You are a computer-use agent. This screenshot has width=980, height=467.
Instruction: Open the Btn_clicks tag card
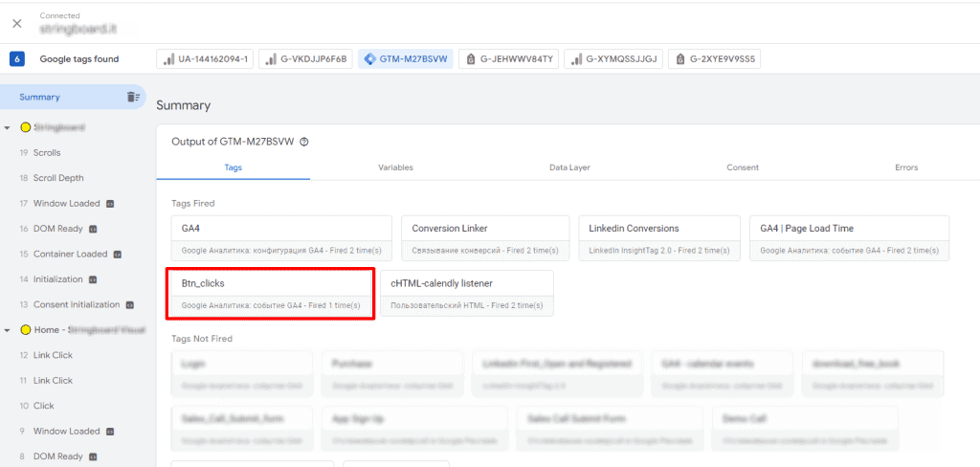(x=270, y=294)
